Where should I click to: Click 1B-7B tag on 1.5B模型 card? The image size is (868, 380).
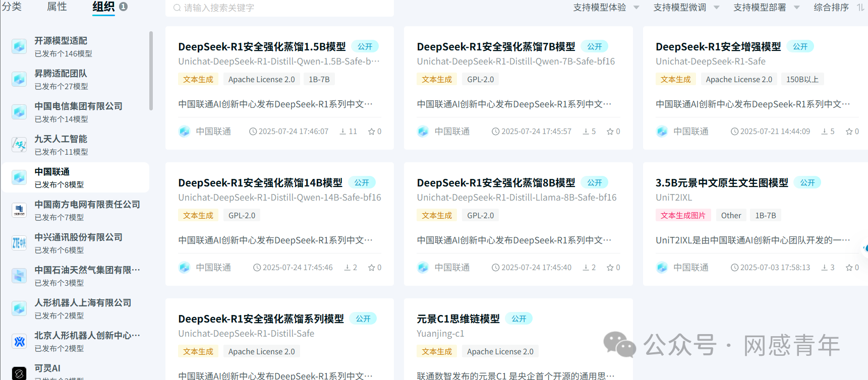click(x=319, y=79)
